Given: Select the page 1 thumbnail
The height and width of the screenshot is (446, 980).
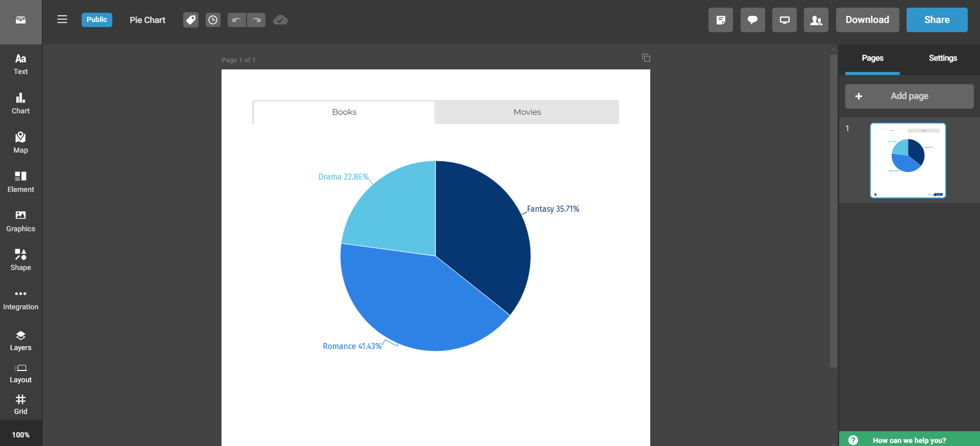Looking at the screenshot, I should click(x=908, y=160).
